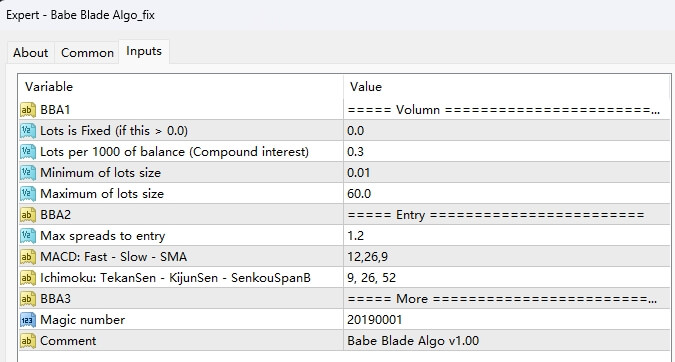Select 'Maximum of lots size' variable
Image resolution: width=675 pixels, height=362 pixels.
(102, 194)
